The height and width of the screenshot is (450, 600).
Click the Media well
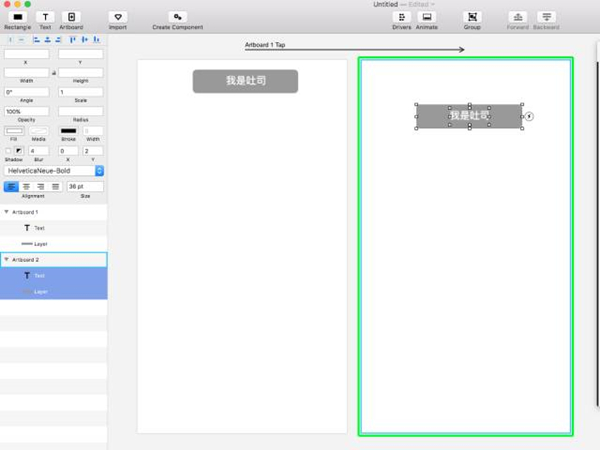(39, 131)
